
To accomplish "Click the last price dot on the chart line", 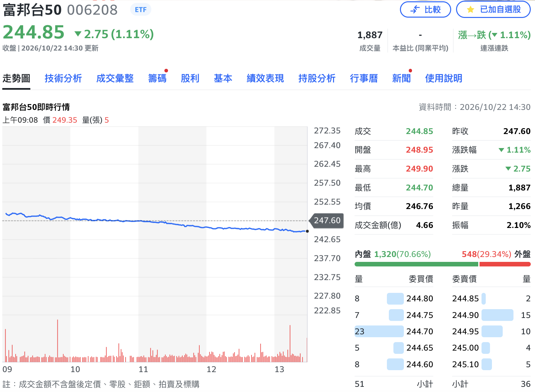I will tap(307, 231).
